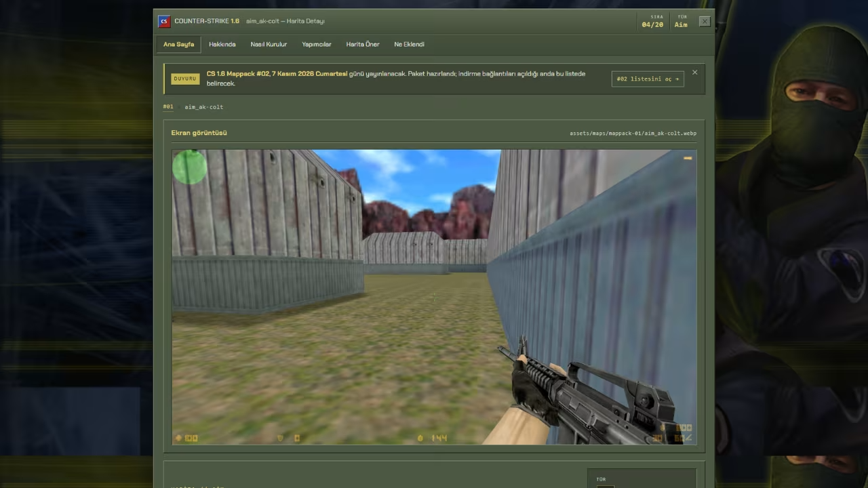The width and height of the screenshot is (868, 488).
Task: Dismiss the DUYURU announcement banner
Action: tap(694, 73)
